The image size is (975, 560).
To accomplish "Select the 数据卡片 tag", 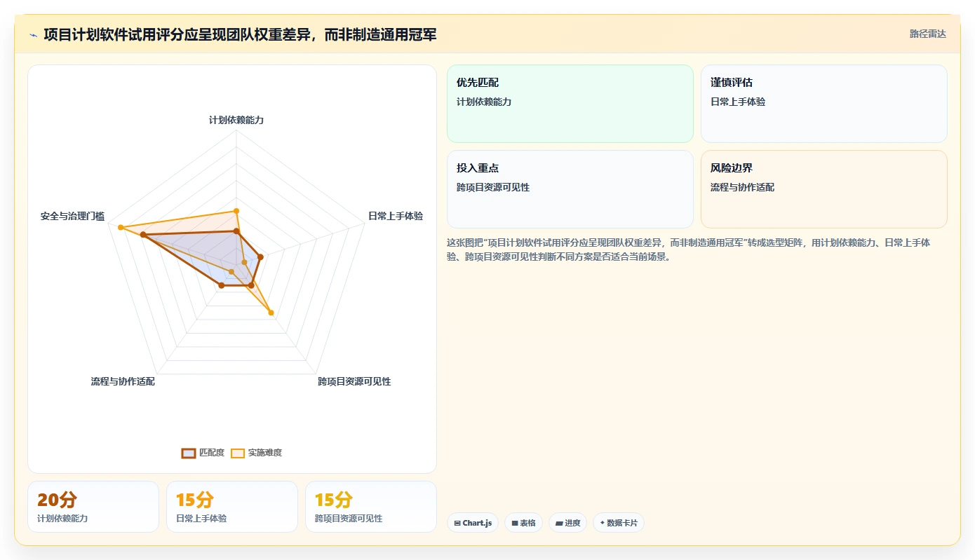I will point(619,523).
